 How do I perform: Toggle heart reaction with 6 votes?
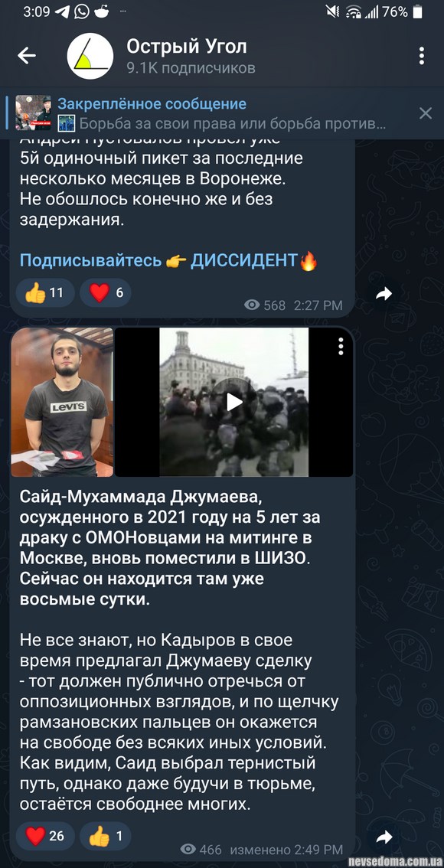106,293
